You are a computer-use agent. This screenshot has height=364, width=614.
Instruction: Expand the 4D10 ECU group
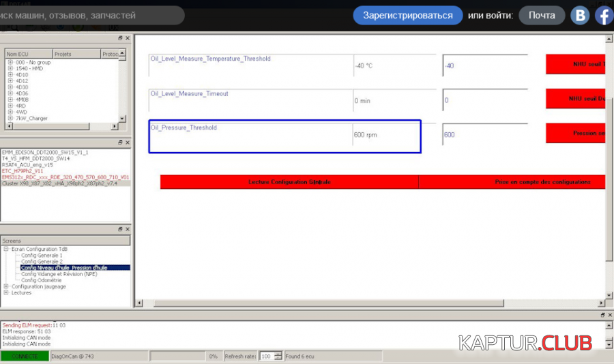point(10,74)
